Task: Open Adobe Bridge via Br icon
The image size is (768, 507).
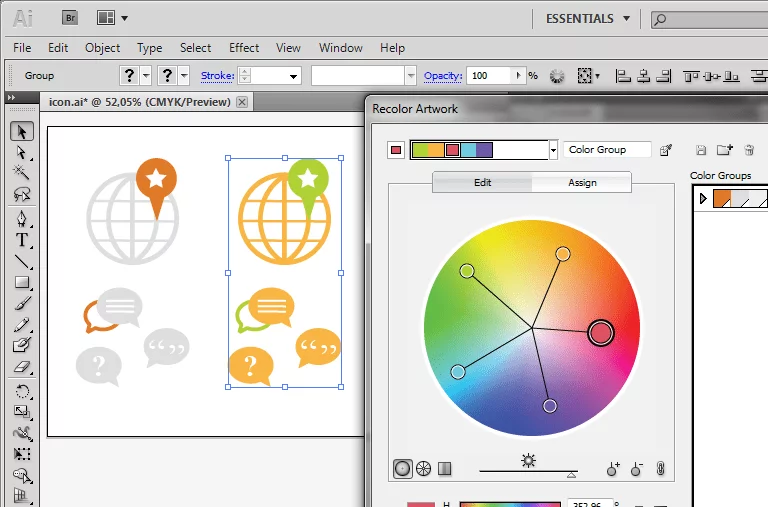Action: coord(71,18)
